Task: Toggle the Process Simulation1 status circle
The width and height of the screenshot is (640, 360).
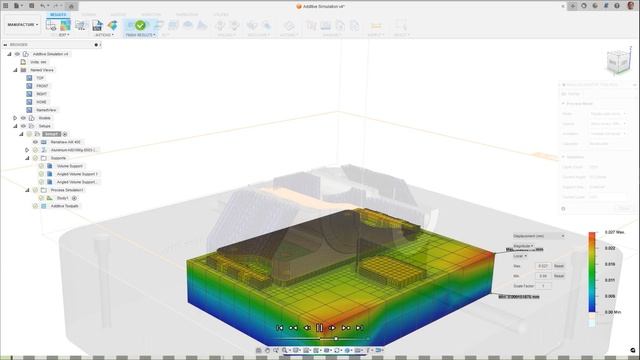Action: [36, 190]
